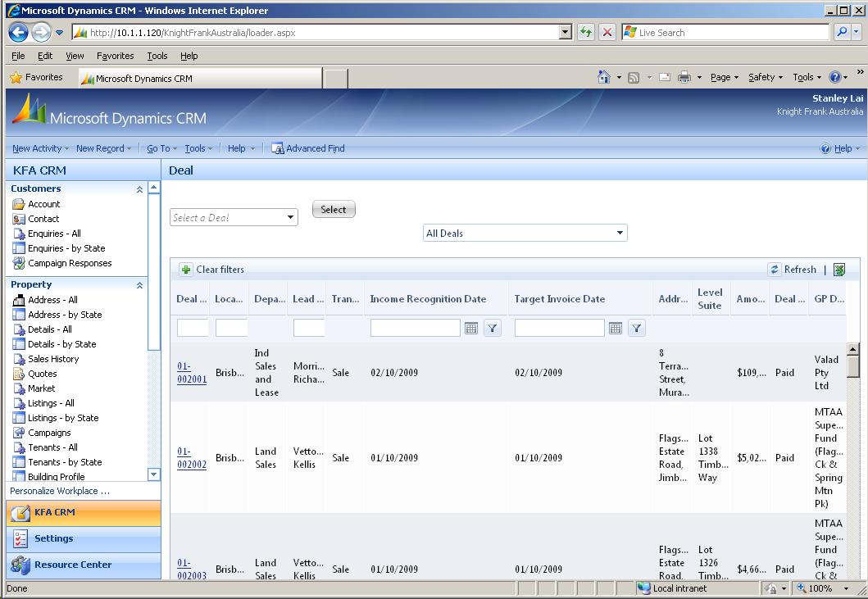This screenshot has height=599, width=868.
Task: Click the blue IE Help question icon
Action: coord(835,78)
